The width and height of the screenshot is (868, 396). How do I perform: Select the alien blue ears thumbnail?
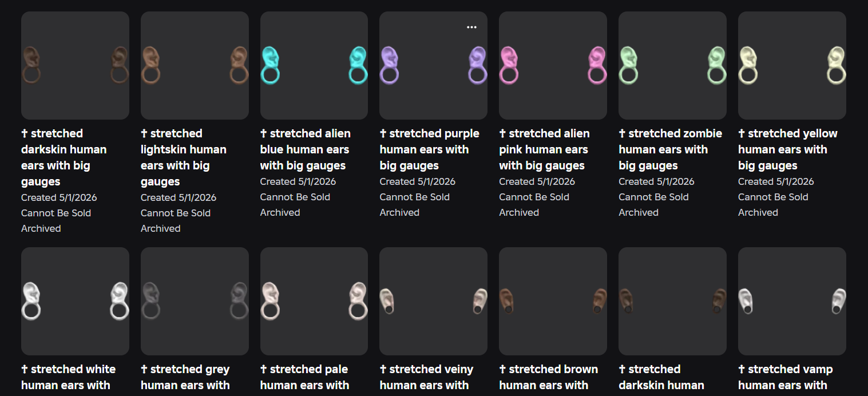tap(314, 65)
